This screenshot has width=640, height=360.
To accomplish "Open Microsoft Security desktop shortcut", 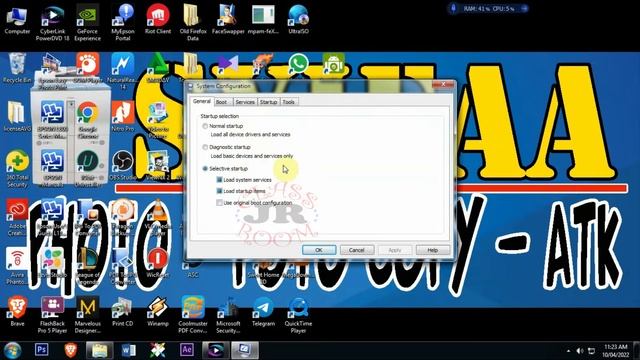I will (x=228, y=315).
